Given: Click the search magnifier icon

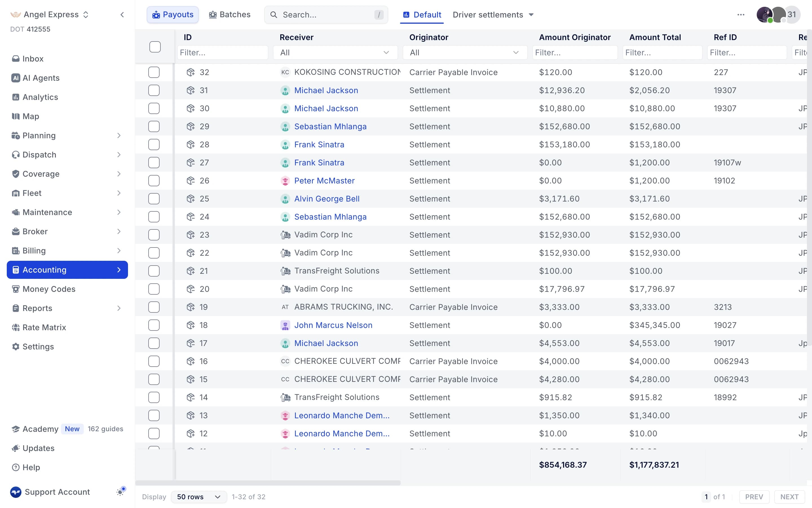Looking at the screenshot, I should (x=274, y=15).
